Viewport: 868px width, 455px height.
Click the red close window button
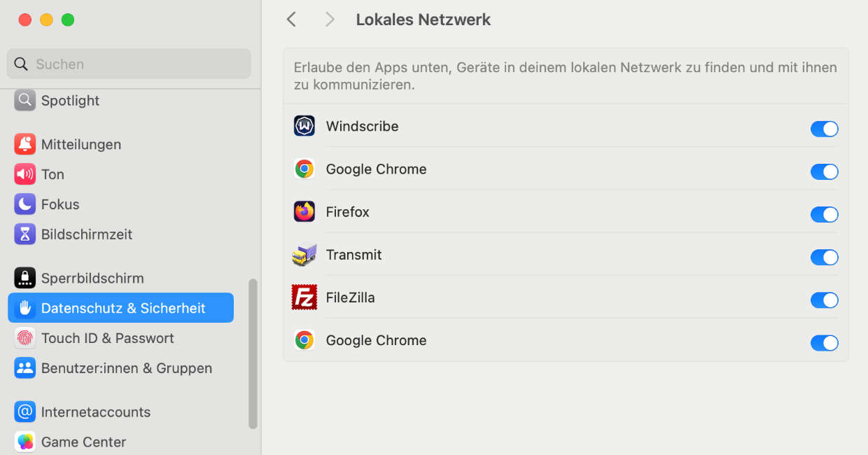(x=24, y=20)
